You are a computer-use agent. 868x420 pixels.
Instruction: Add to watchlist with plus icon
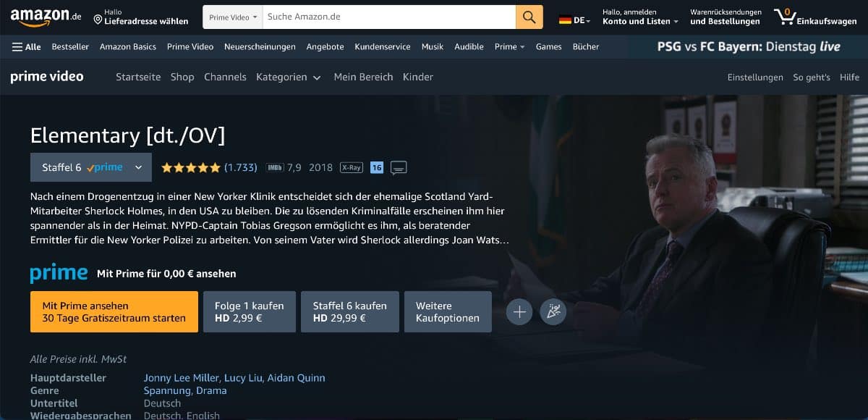[x=519, y=312]
